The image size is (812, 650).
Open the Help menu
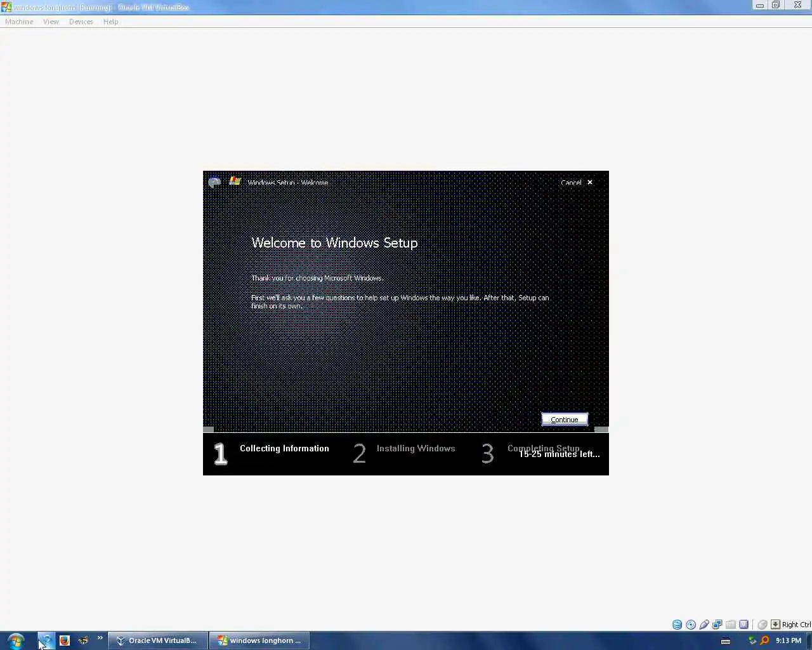tap(111, 22)
